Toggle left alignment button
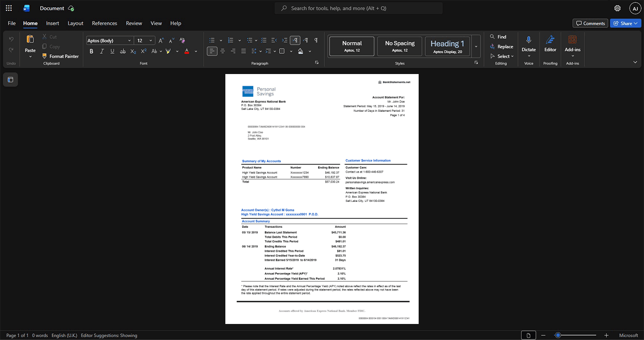This screenshot has height=340, width=644. (x=212, y=51)
